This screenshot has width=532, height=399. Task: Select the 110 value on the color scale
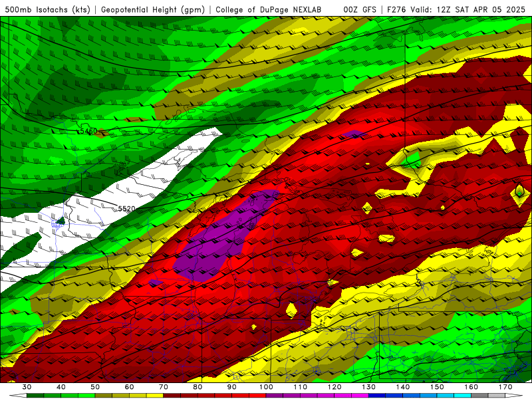click(301, 387)
